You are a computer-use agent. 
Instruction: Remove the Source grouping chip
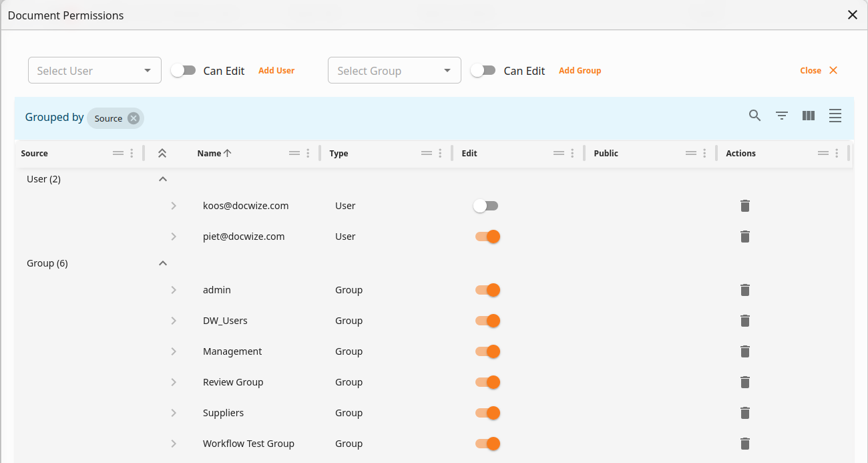(x=133, y=118)
